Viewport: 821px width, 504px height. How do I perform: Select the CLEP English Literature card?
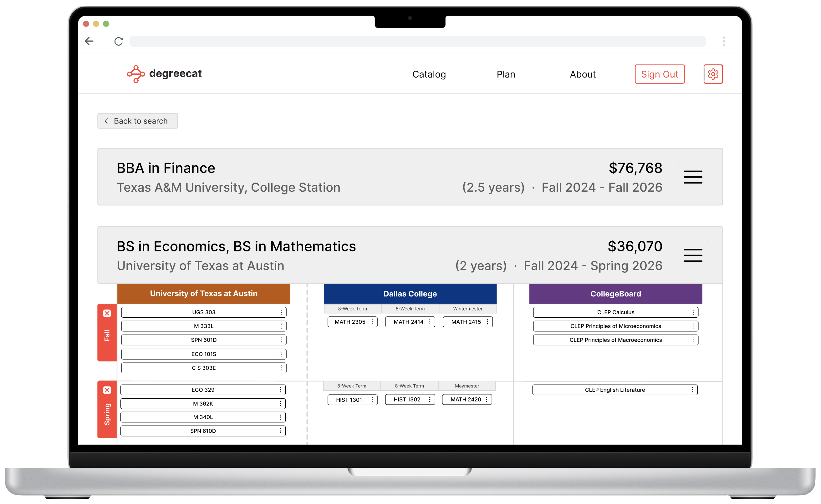coord(614,390)
